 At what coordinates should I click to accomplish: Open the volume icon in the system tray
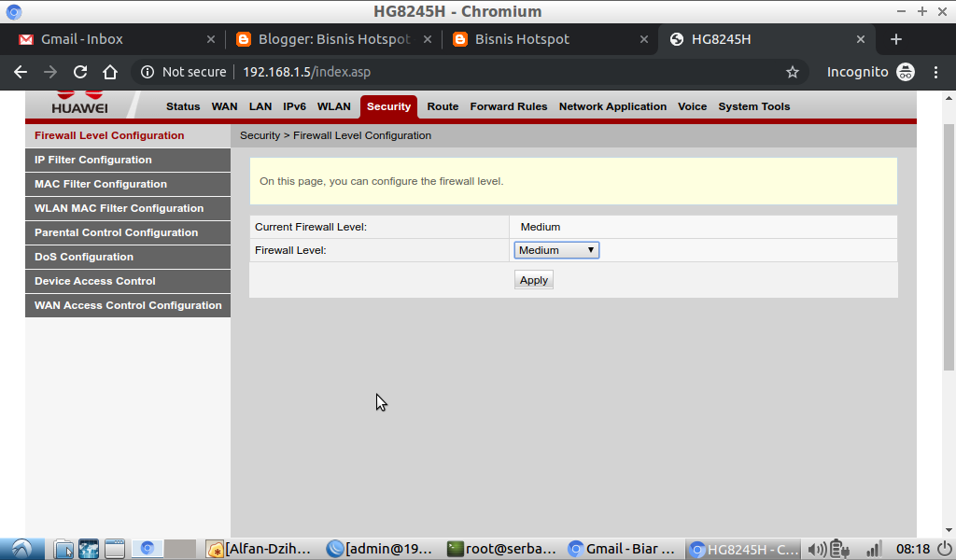click(x=815, y=549)
